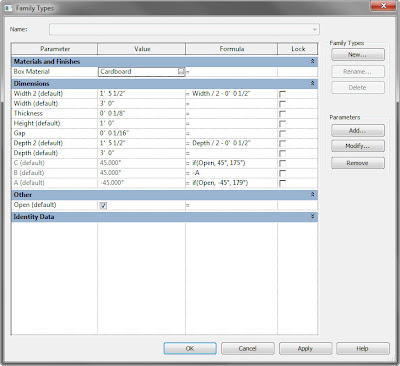The image size is (400, 366).
Task: Toggle lock checkbox for Depth (default)
Action: click(x=282, y=154)
